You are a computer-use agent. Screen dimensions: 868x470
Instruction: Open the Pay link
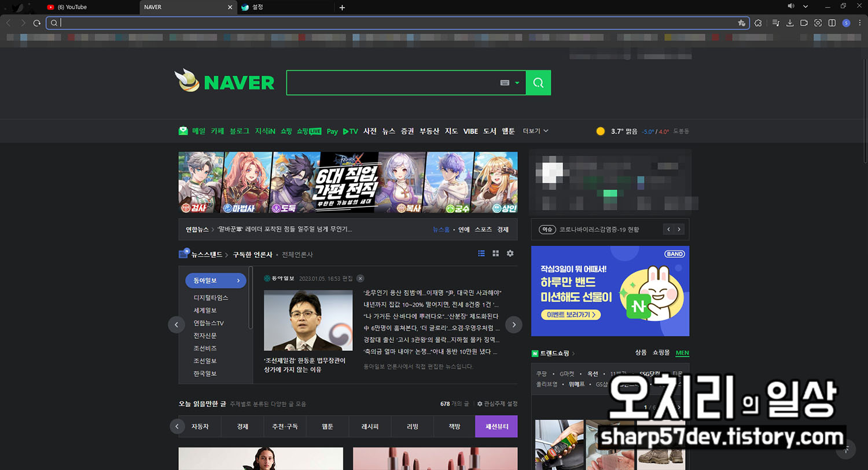pyautogui.click(x=332, y=131)
